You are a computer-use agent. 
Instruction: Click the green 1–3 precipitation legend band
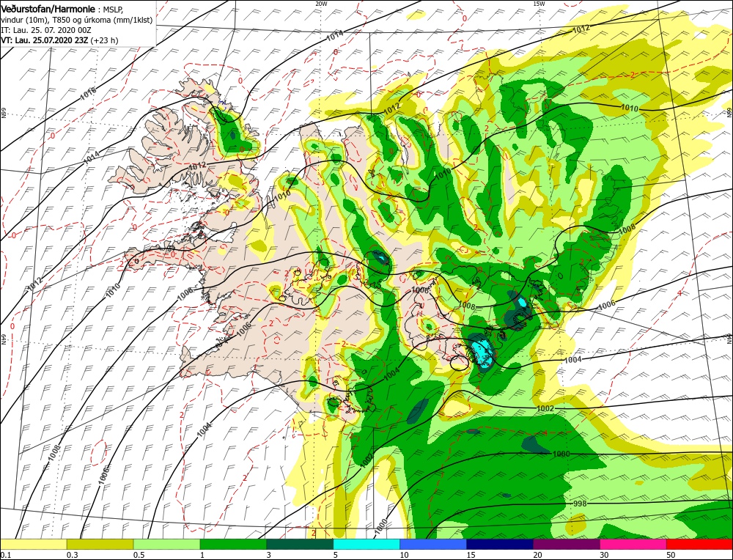pyautogui.click(x=233, y=544)
